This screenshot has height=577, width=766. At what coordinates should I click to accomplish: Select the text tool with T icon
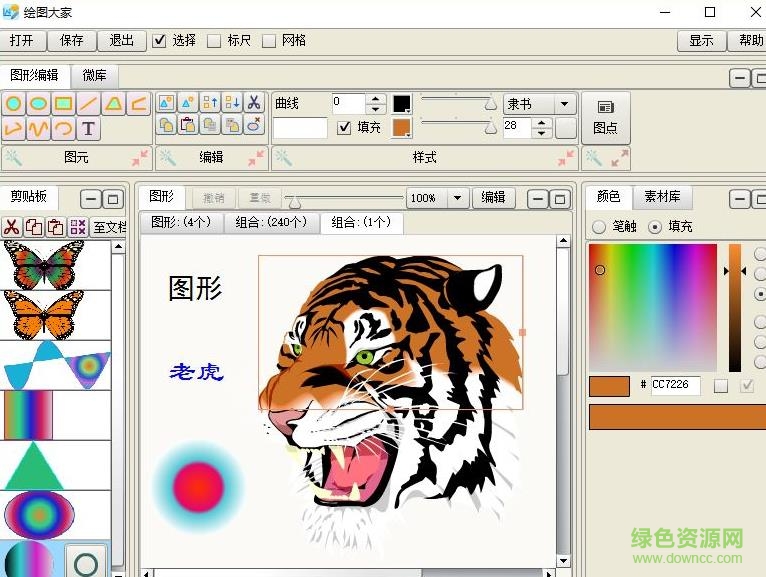(x=89, y=128)
